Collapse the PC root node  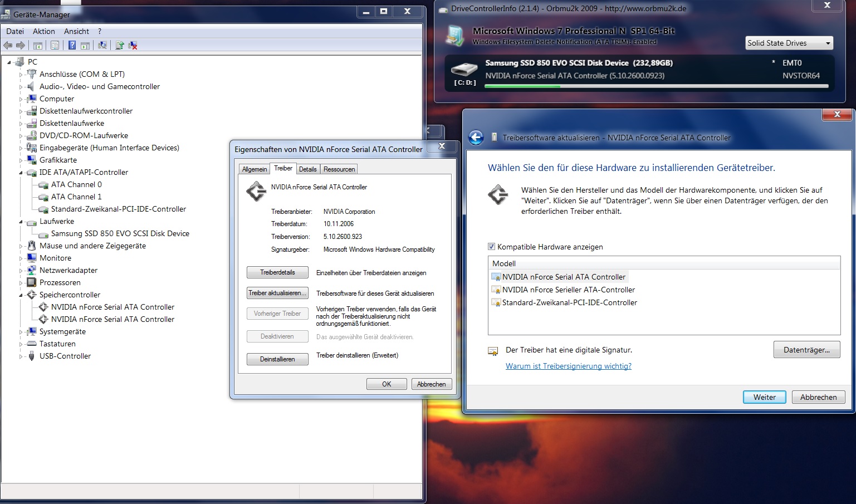click(x=9, y=62)
